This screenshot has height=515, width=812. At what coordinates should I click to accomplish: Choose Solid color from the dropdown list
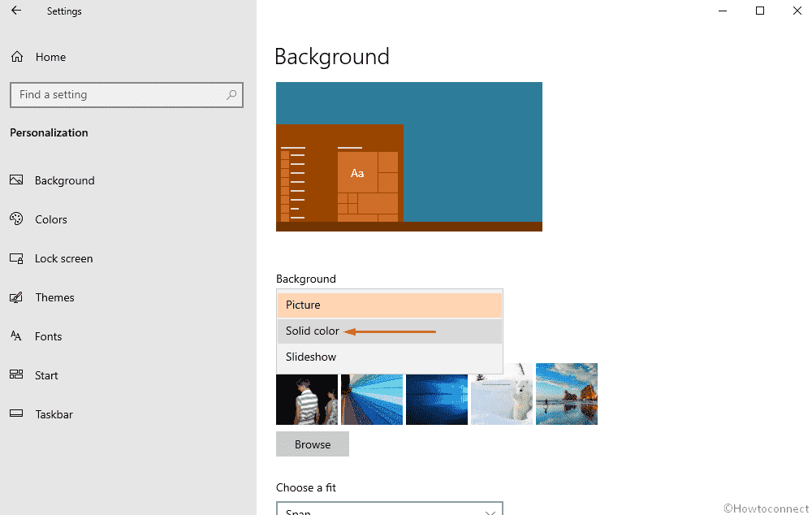tap(390, 331)
